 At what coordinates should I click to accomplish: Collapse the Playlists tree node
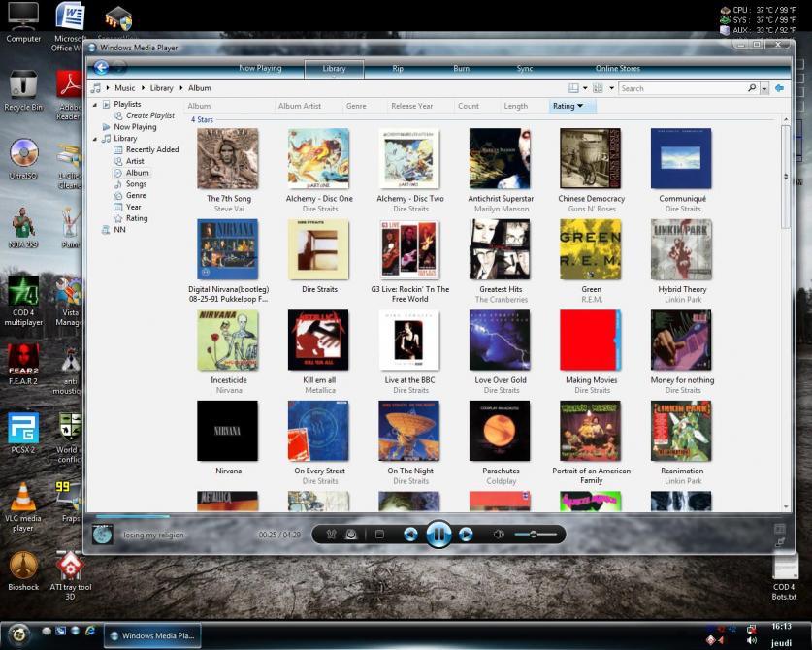coord(95,104)
